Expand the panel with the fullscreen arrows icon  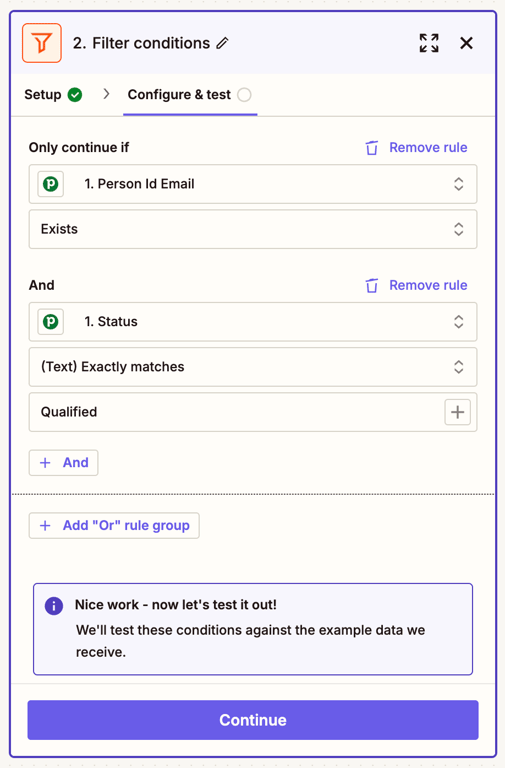[x=429, y=43]
